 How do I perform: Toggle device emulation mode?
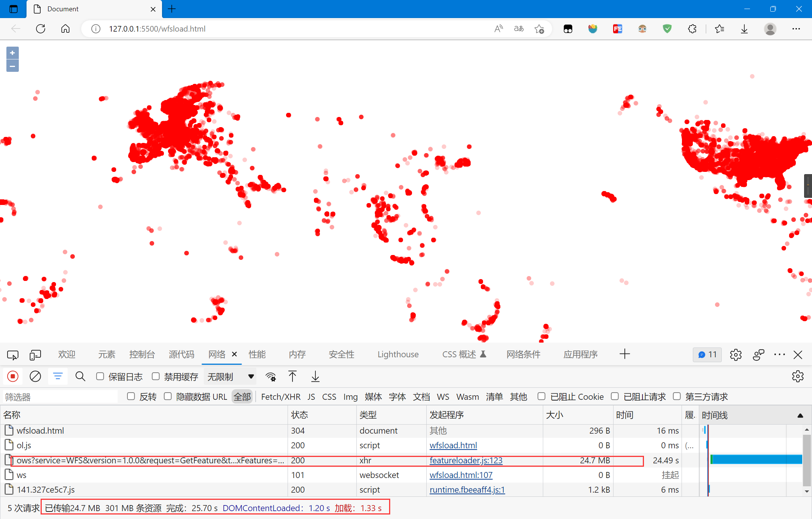[35, 355]
